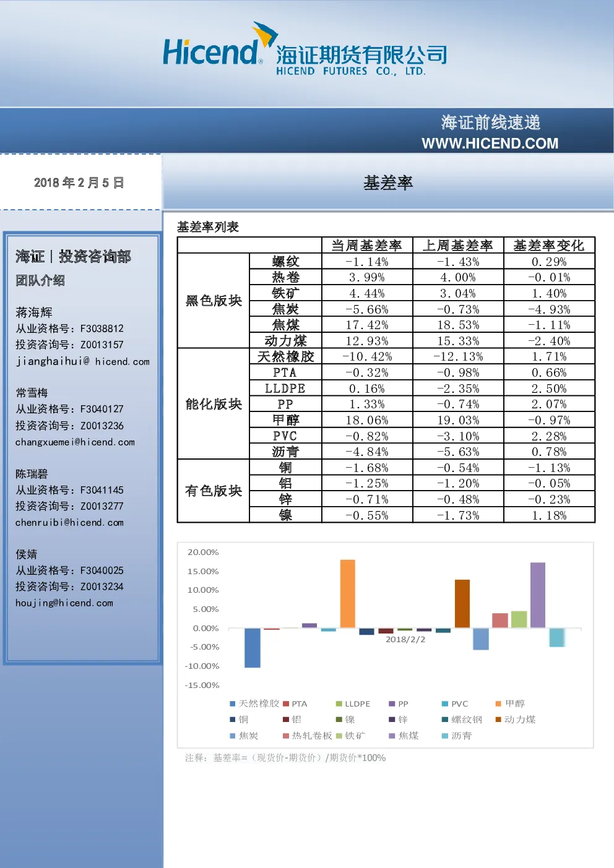Select the date 2018年2月5日
The height and width of the screenshot is (868, 614).
79,183
